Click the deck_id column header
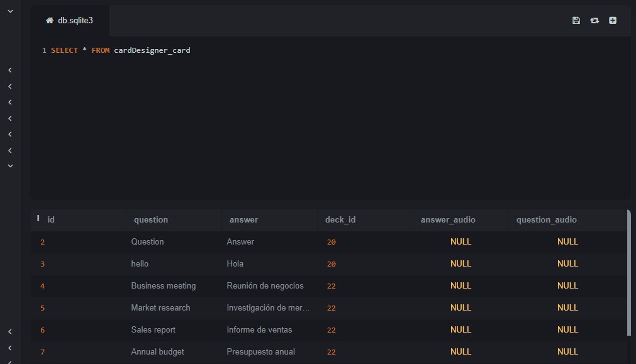 [340, 220]
